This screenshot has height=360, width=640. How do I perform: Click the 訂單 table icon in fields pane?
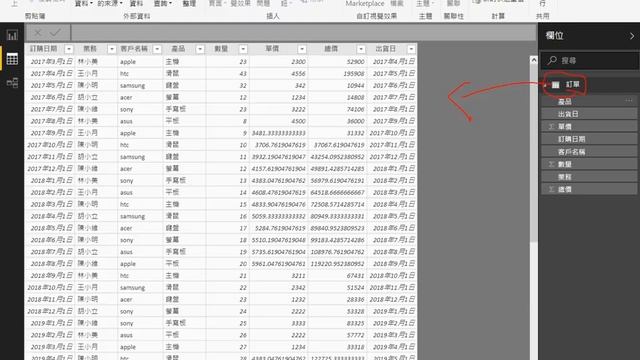pos(556,85)
